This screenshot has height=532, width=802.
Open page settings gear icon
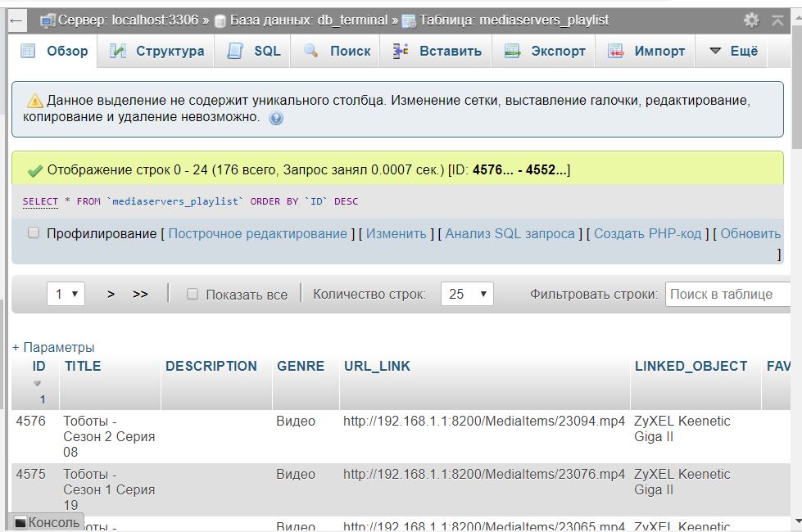pyautogui.click(x=751, y=20)
